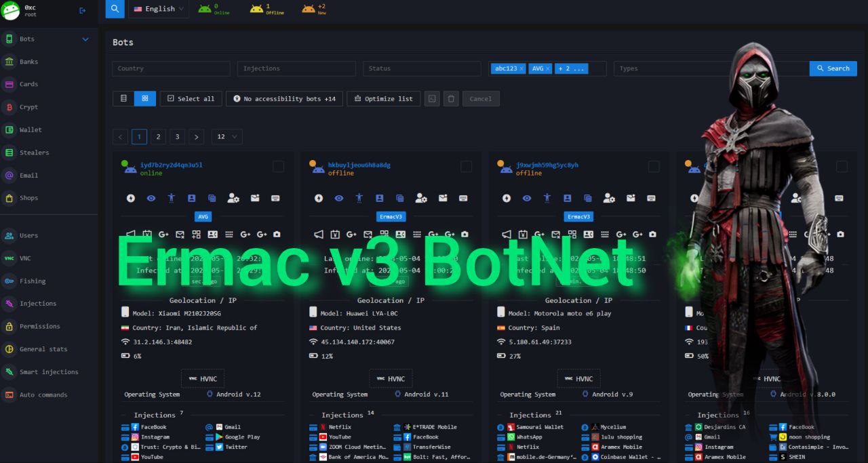This screenshot has width=868, height=463.
Task: Click the logout icon beside the 0xc root profile
Action: (x=83, y=10)
